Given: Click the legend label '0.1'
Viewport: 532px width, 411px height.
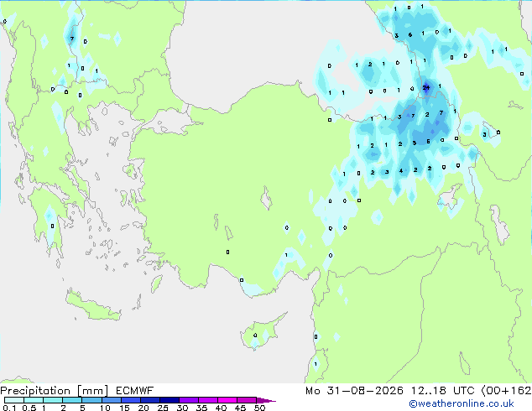Looking at the screenshot, I should tap(9, 408).
